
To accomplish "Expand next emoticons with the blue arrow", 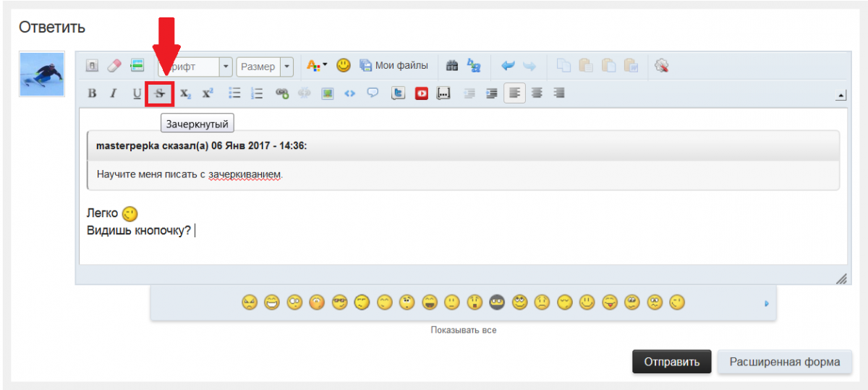I will (x=765, y=304).
